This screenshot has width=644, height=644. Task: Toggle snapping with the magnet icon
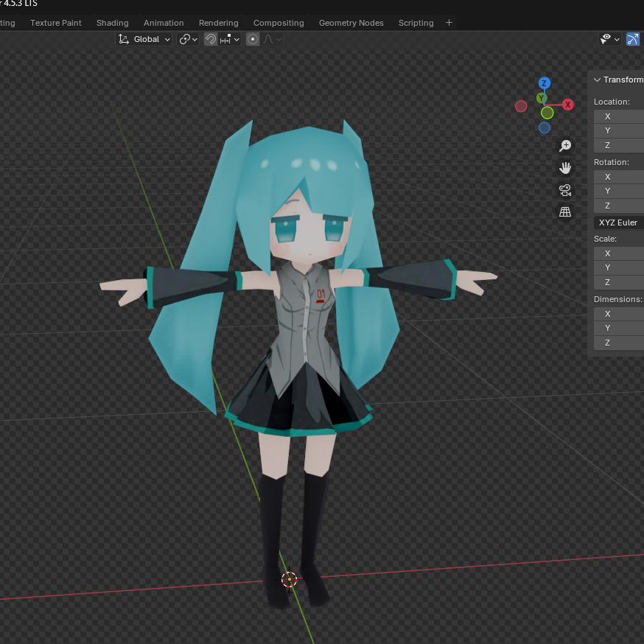210,39
